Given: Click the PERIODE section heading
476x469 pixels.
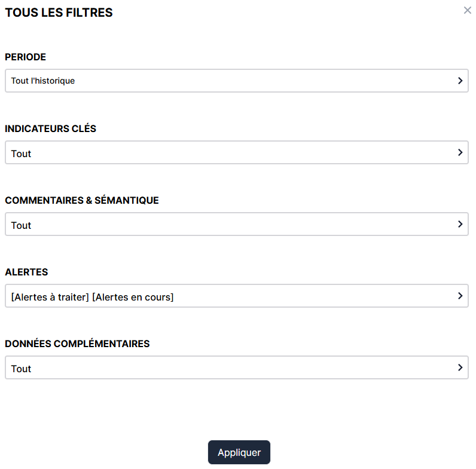Looking at the screenshot, I should pyautogui.click(x=25, y=57).
